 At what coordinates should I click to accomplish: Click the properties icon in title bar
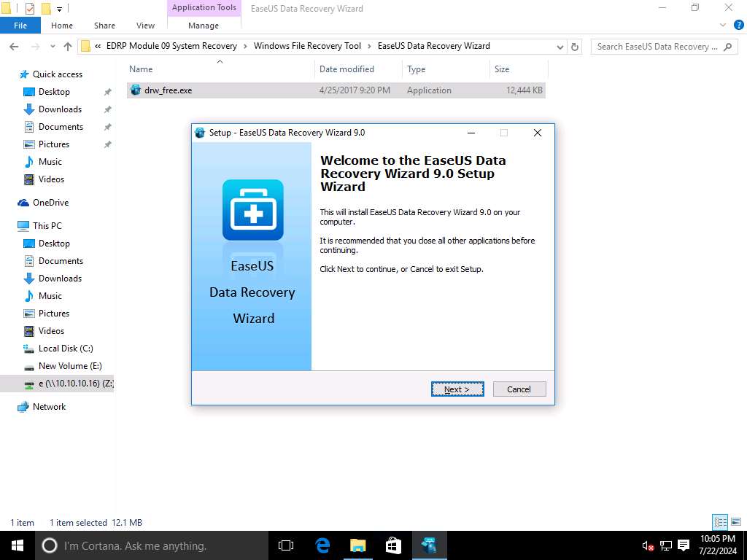tap(29, 8)
